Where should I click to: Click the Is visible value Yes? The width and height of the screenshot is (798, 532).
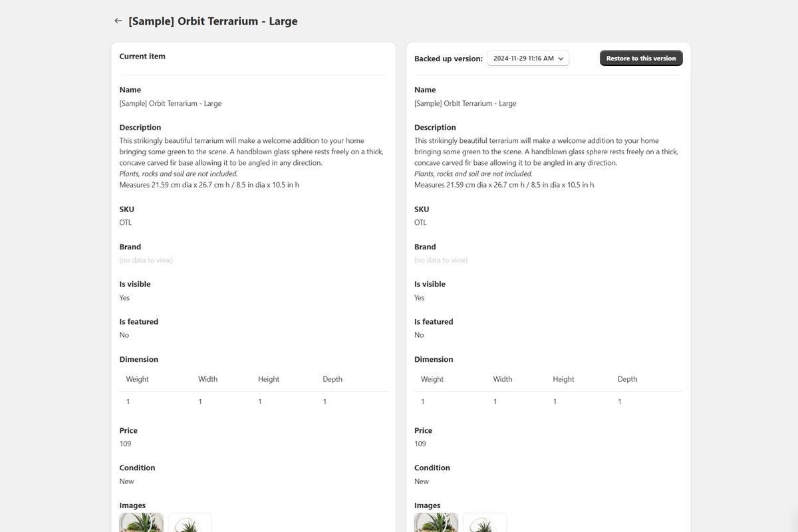pos(124,297)
